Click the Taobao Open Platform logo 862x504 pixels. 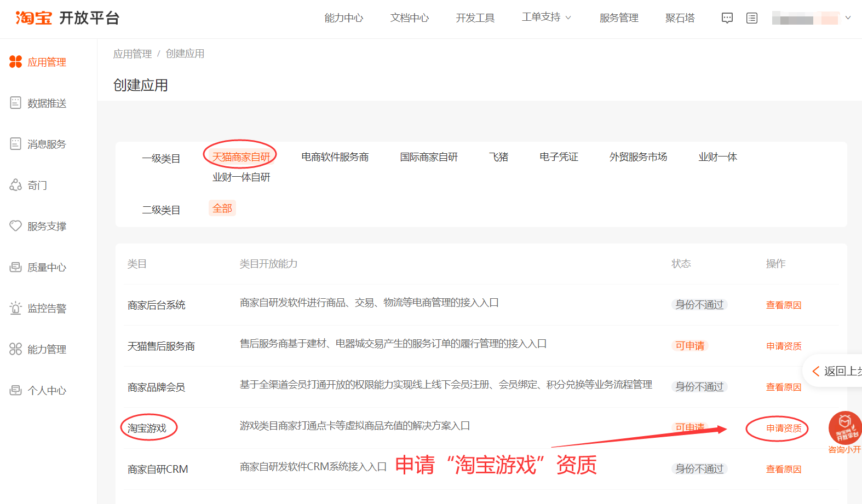[x=67, y=18]
